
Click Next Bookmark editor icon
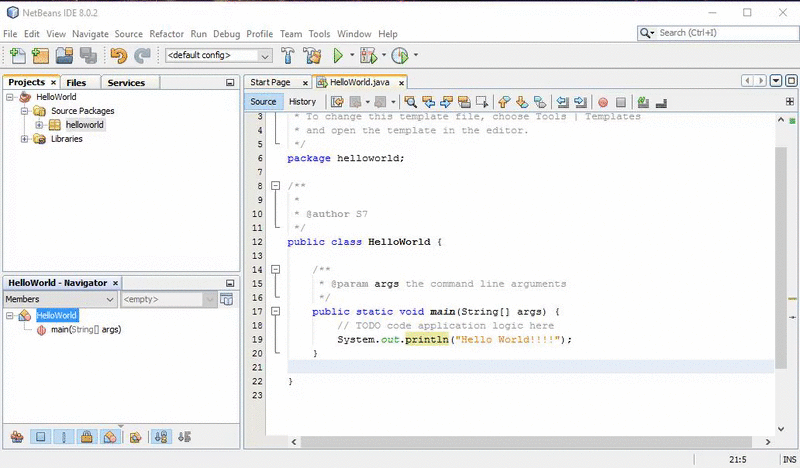(x=522, y=102)
